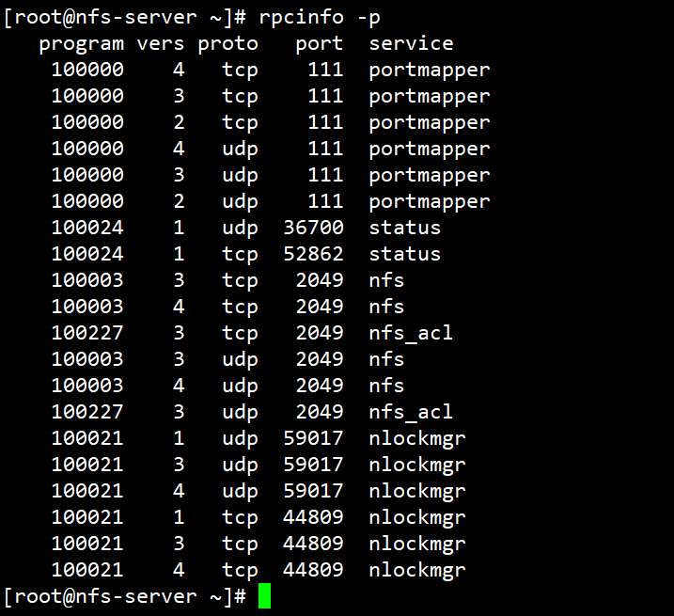Select port number 52862
Viewport: 674px width, 616px height.
tap(313, 254)
